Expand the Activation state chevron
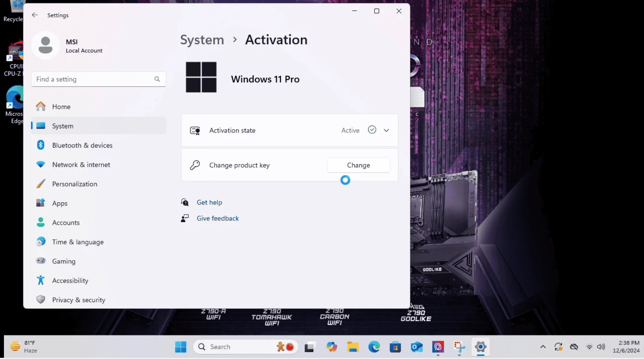The width and height of the screenshot is (644, 359). click(386, 130)
